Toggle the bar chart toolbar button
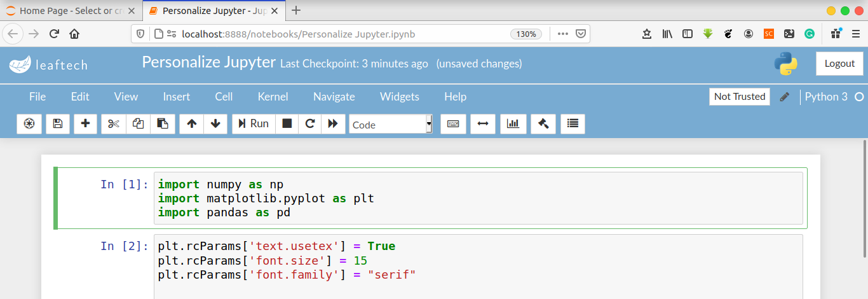Image resolution: width=868 pixels, height=299 pixels. click(x=513, y=124)
